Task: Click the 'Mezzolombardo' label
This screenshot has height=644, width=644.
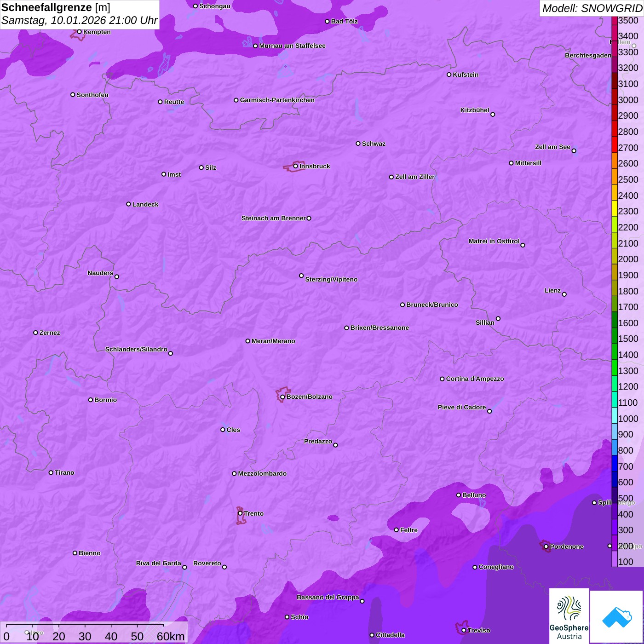Action: [262, 473]
